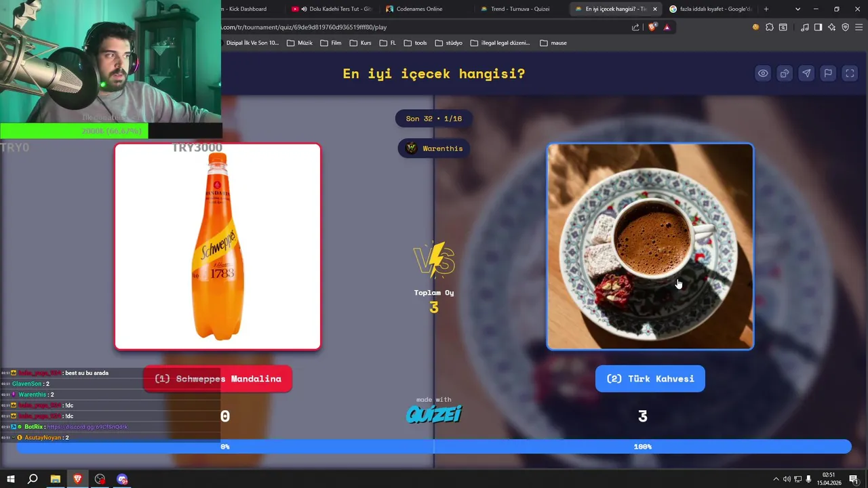Image resolution: width=868 pixels, height=488 pixels.
Task: Open Discord from taskbar
Action: (122, 479)
